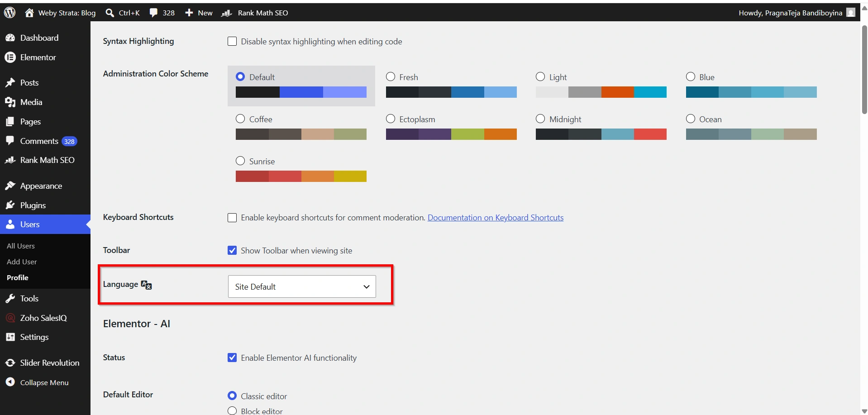Click the Ocean color palette strip
Screen dimensions: 868x415
click(751, 134)
